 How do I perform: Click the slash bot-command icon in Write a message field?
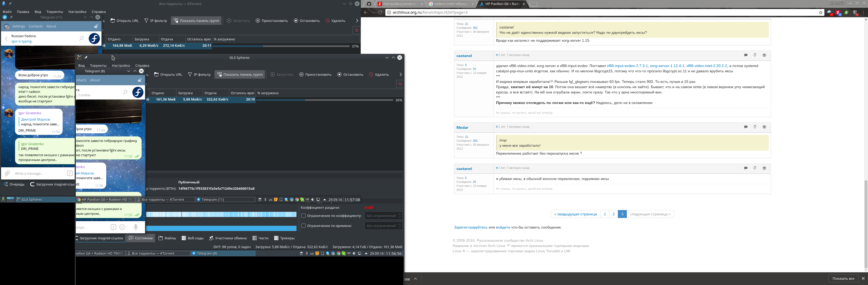point(70,173)
